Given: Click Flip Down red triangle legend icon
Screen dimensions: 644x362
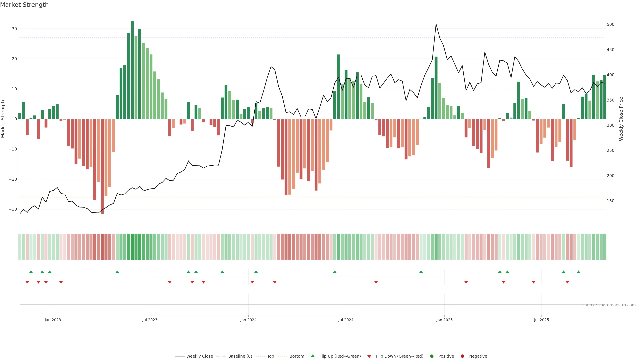Looking at the screenshot, I should (x=369, y=356).
